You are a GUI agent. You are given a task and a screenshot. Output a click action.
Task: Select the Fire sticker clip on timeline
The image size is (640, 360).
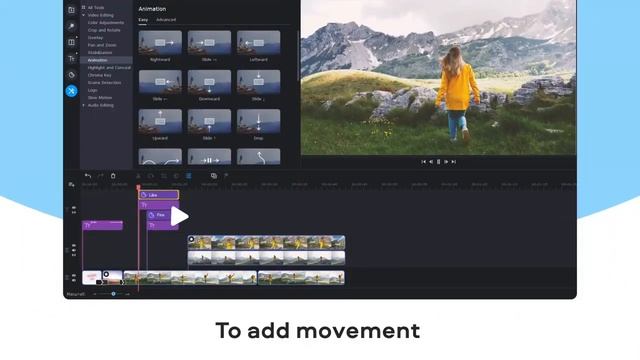click(159, 215)
